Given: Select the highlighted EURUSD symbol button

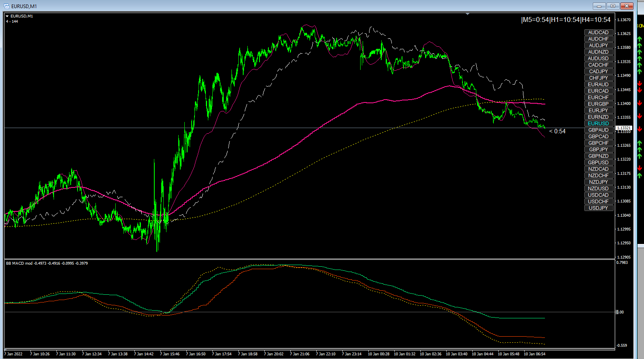Looking at the screenshot, I should [599, 124].
